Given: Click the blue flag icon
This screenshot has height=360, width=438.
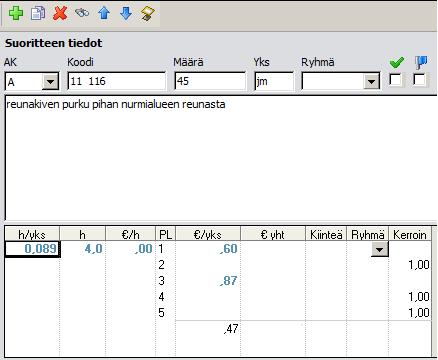Looking at the screenshot, I should pyautogui.click(x=421, y=62).
